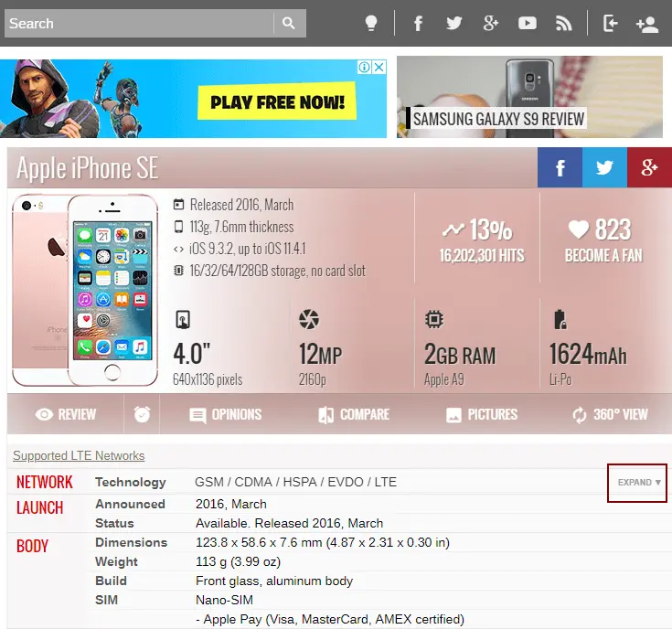This screenshot has width=672, height=629.
Task: Close the Fortnite ad banner
Action: pos(379,68)
